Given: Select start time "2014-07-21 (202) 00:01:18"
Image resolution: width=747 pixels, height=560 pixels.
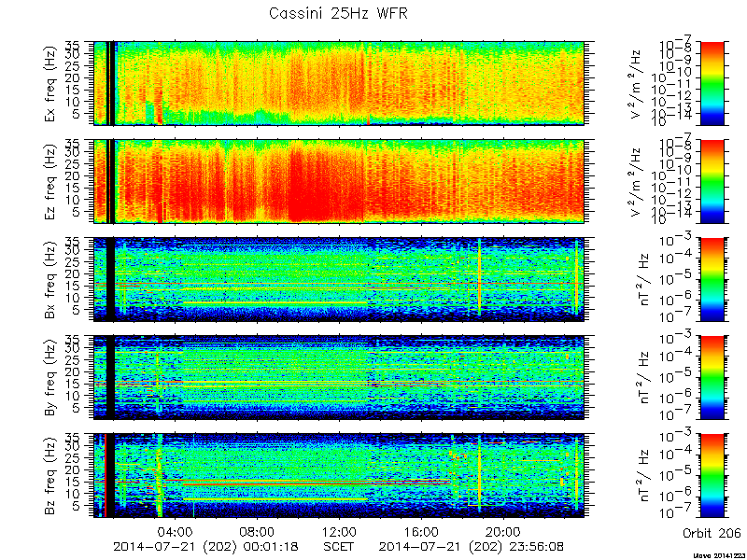Looking at the screenshot, I should [206, 546].
